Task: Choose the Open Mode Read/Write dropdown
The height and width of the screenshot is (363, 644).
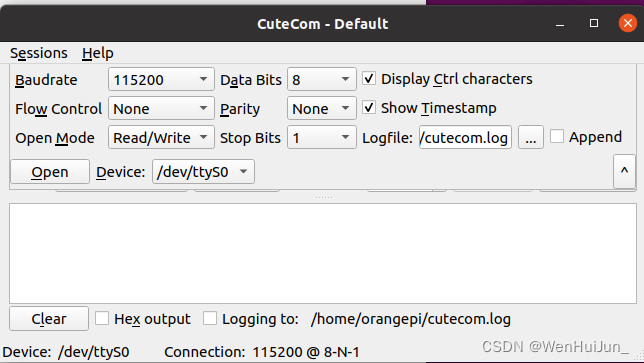Action: coord(161,138)
